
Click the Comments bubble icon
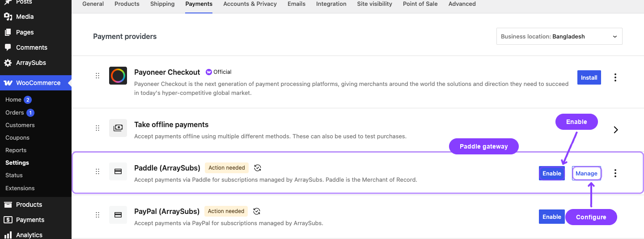pyautogui.click(x=8, y=47)
